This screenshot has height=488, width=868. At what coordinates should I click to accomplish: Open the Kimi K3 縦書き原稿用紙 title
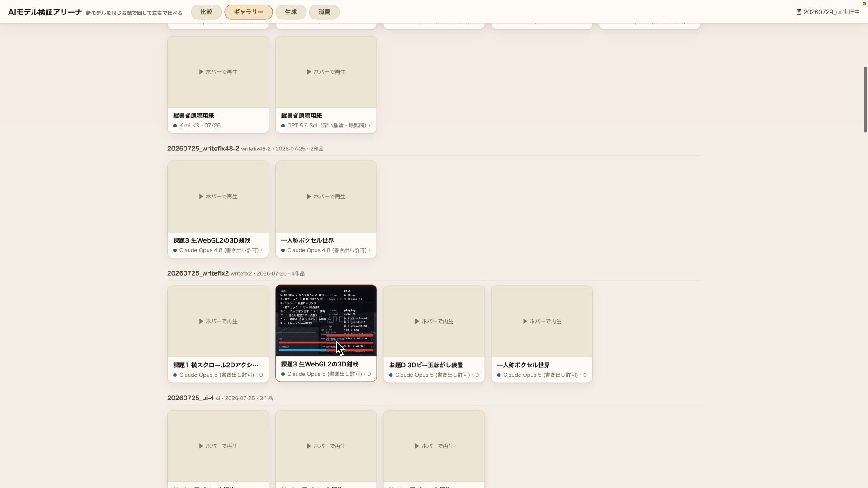coord(193,116)
